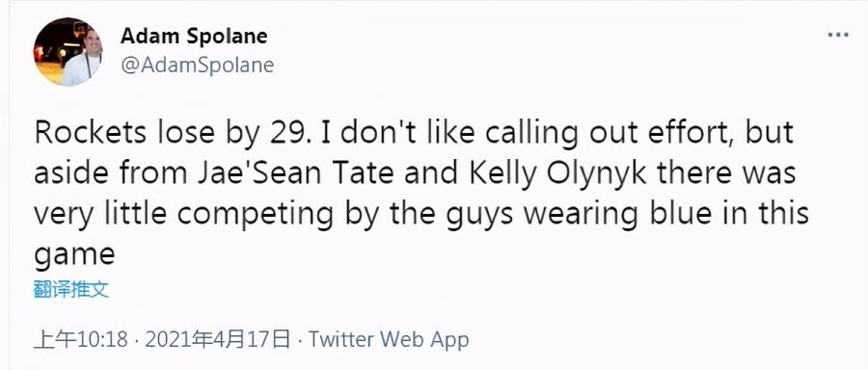Open the Twitter Web App source link

click(389, 339)
